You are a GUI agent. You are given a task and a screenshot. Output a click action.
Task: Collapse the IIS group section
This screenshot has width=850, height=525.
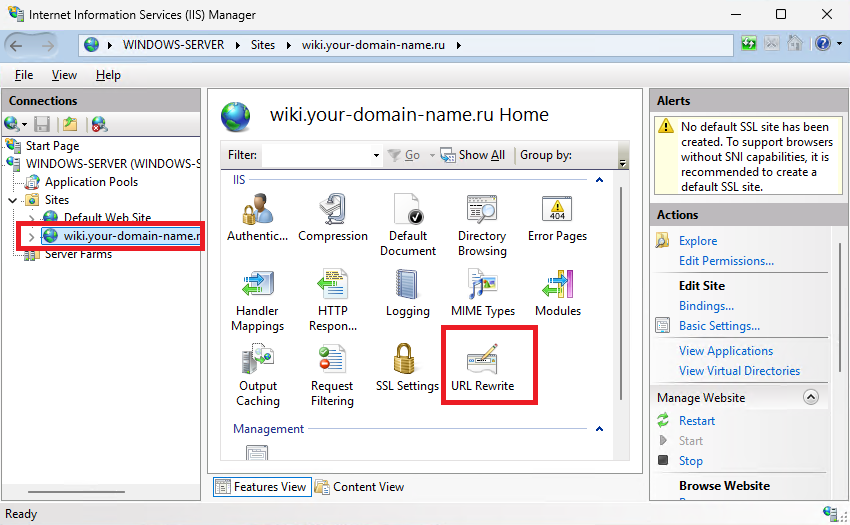coord(600,180)
